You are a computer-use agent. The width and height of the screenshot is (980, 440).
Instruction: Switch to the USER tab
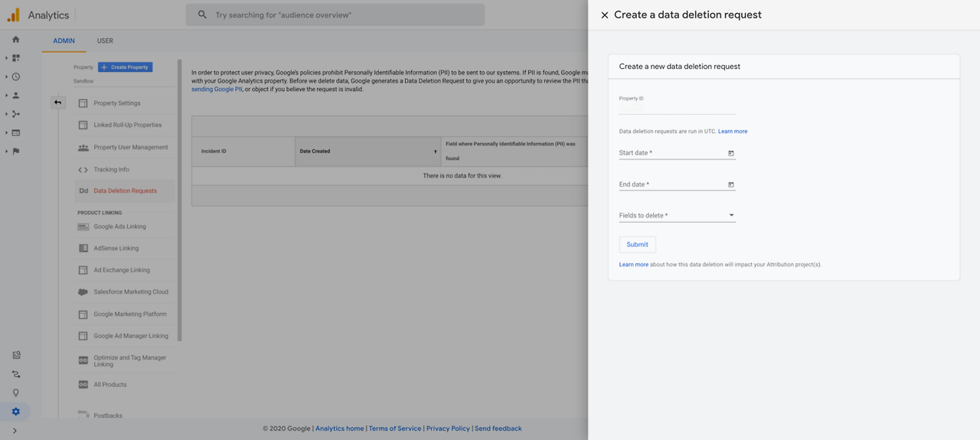point(105,41)
